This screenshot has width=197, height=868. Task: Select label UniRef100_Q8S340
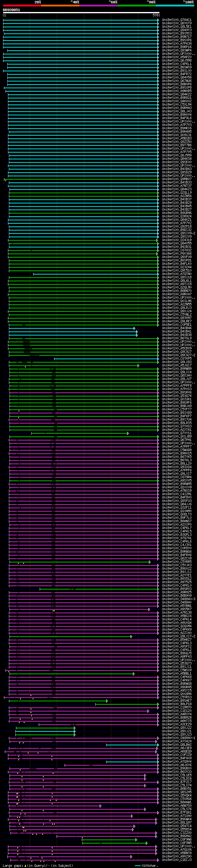tap(176, 376)
